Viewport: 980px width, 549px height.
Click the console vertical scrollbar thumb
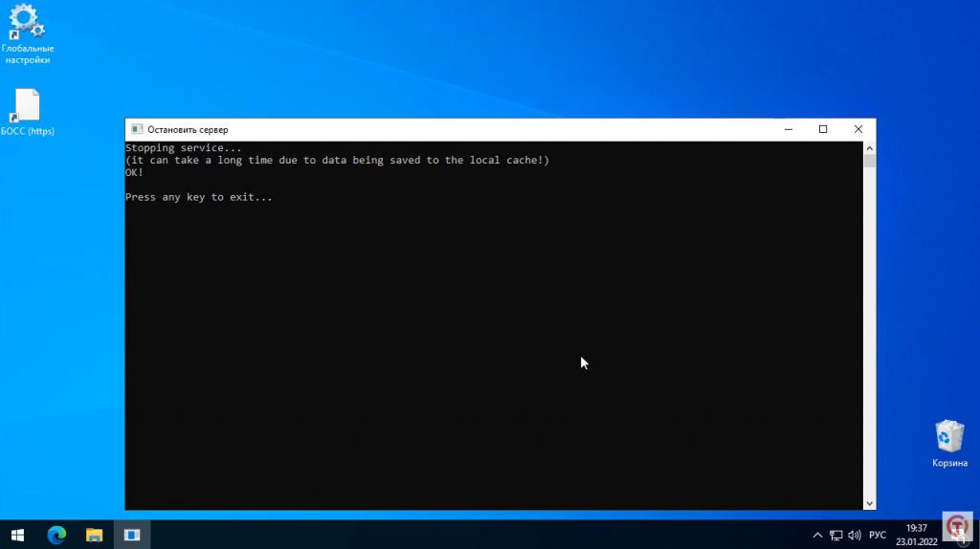pyautogui.click(x=869, y=161)
